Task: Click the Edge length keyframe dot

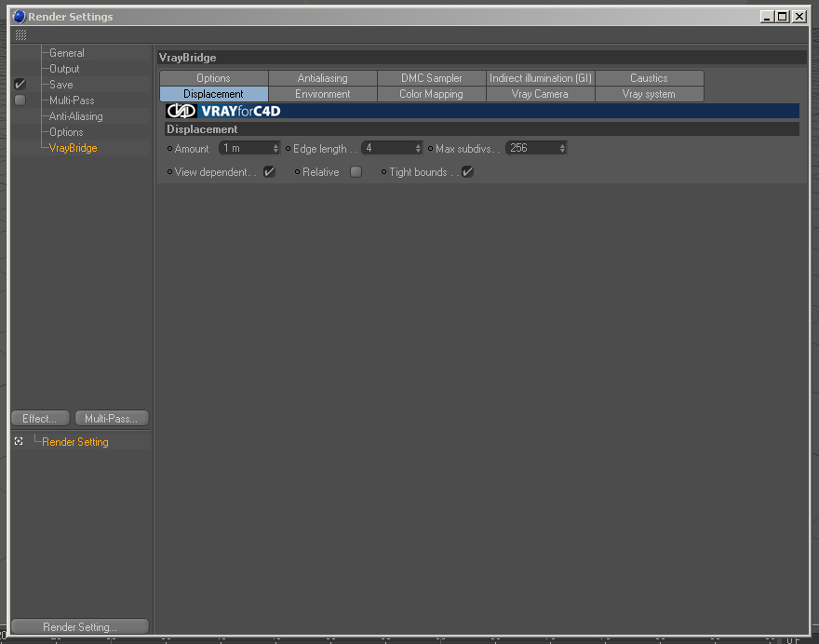Action: pos(288,148)
